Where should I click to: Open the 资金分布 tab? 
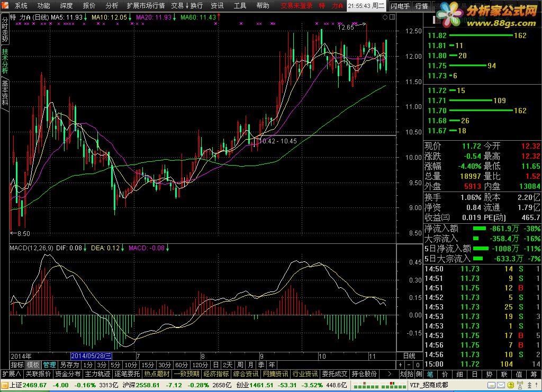68,374
